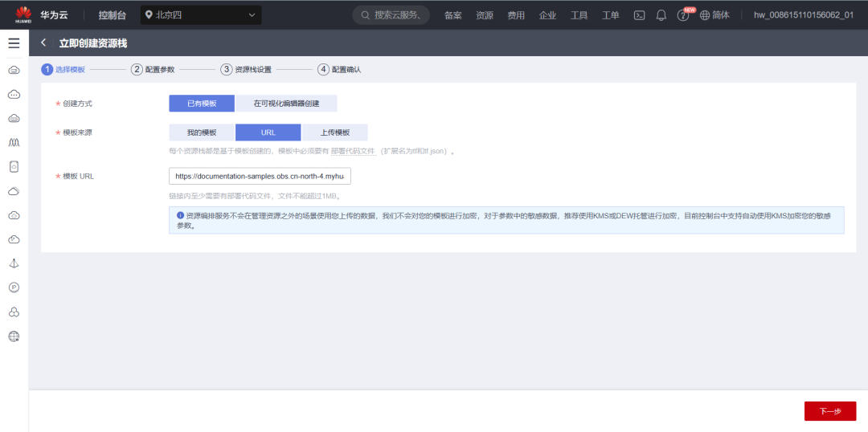Switch language via 简体 selector
868x432 pixels.
pyautogui.click(x=714, y=15)
